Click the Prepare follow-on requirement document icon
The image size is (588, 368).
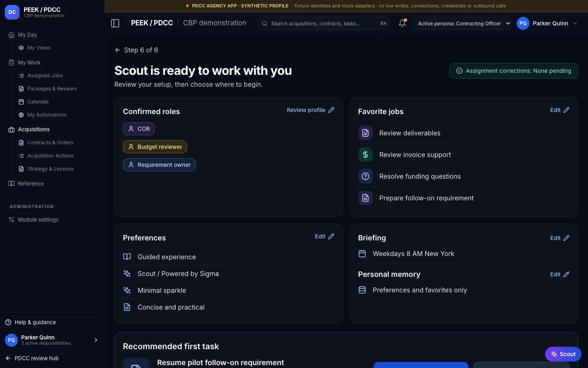tap(365, 198)
